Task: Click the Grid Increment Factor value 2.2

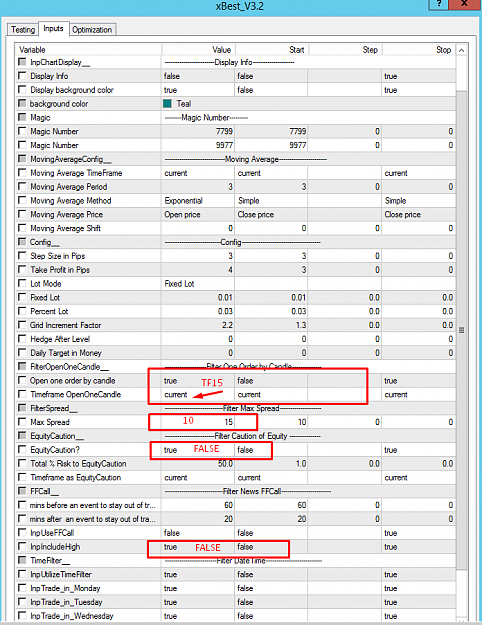Action: [227, 325]
